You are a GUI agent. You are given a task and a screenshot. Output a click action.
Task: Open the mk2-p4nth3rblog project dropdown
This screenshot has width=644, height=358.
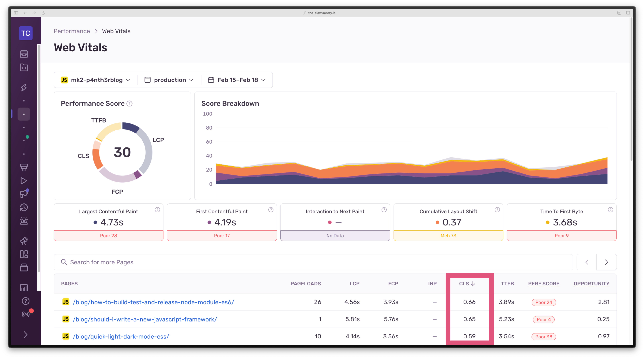(x=96, y=80)
